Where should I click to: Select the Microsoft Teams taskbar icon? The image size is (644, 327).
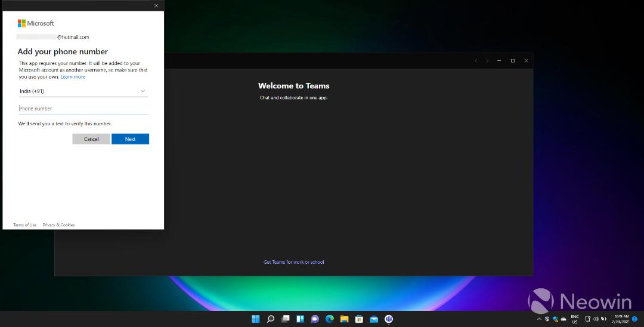[389, 319]
